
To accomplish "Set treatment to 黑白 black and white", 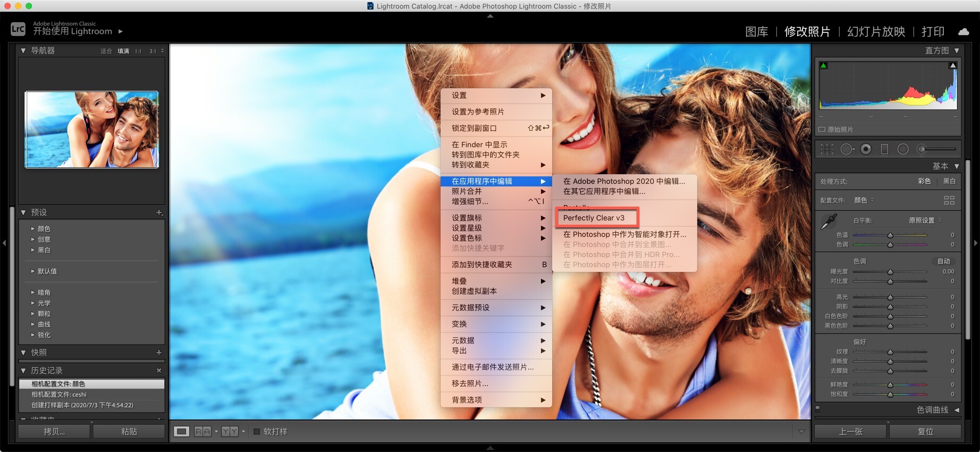I will click(949, 182).
